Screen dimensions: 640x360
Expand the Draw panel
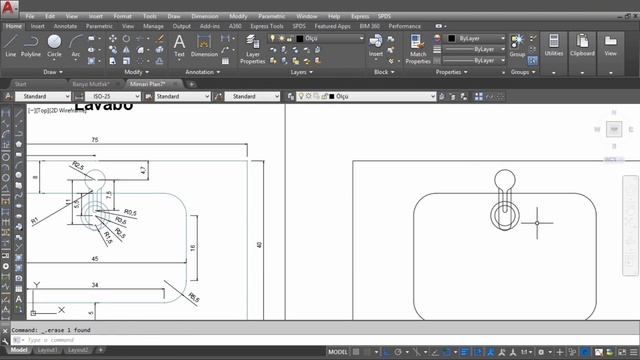point(53,72)
